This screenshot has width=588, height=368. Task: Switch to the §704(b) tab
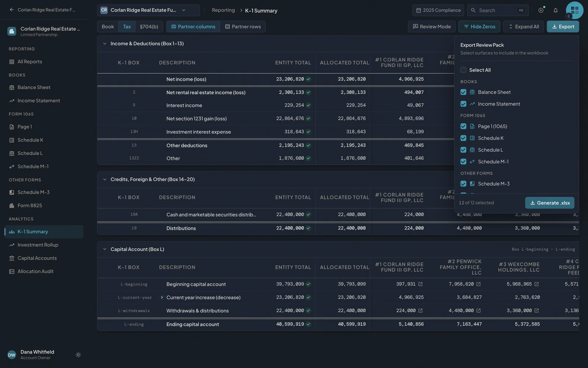[149, 26]
